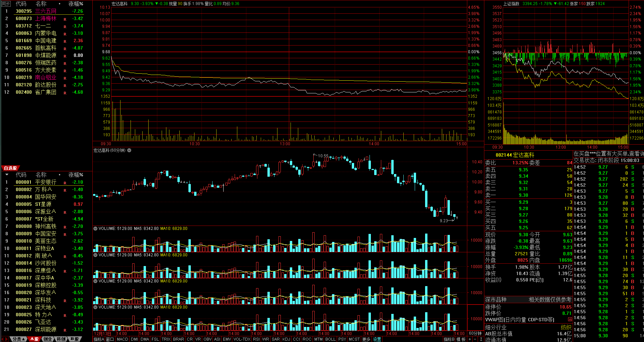Viewport: 644px width, 342px height.
Task: Collapse the first VOLUME indicator panel arrow
Action: click(95, 229)
